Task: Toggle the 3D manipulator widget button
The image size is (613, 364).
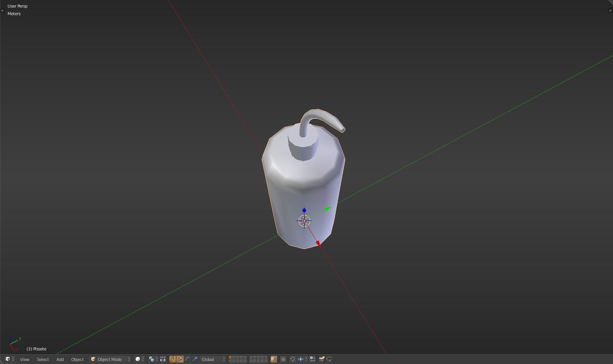Action: point(173,359)
